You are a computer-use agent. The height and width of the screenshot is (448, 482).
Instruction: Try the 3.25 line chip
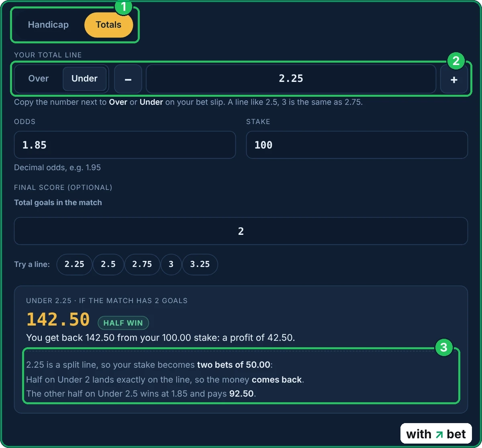[200, 265]
